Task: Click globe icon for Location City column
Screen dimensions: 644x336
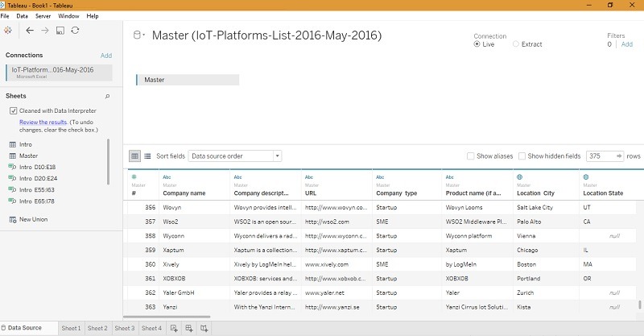Action: [x=519, y=176]
